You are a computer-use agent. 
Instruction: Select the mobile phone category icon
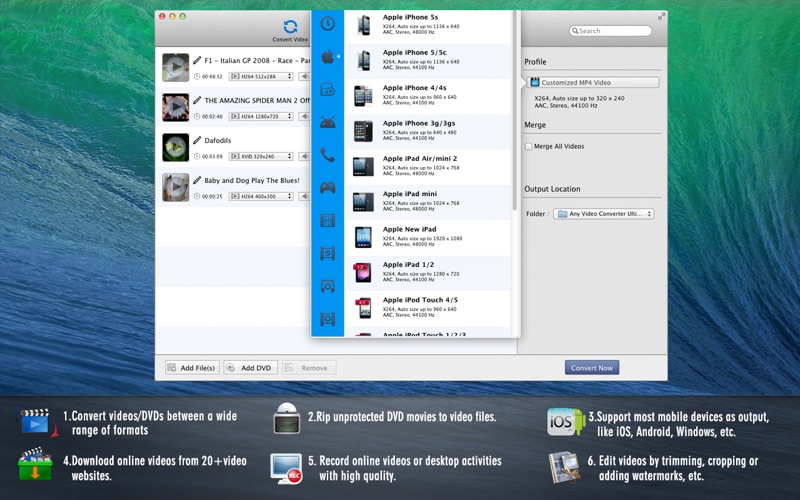pyautogui.click(x=328, y=155)
